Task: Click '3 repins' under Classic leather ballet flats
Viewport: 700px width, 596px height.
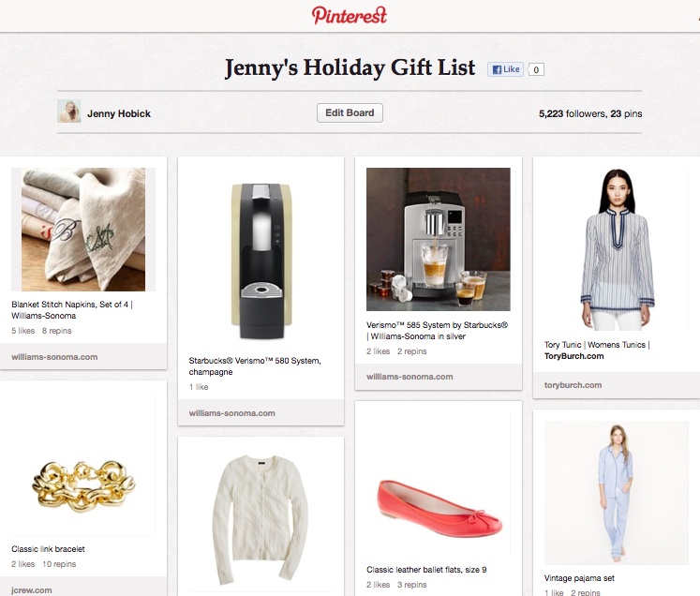Action: 412,585
